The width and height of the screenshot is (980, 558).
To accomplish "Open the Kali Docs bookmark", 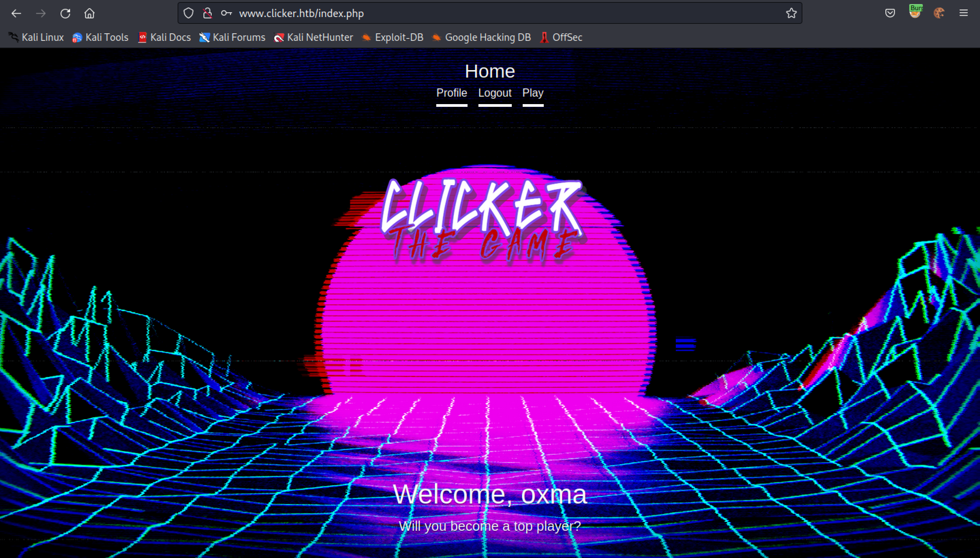I will click(164, 37).
